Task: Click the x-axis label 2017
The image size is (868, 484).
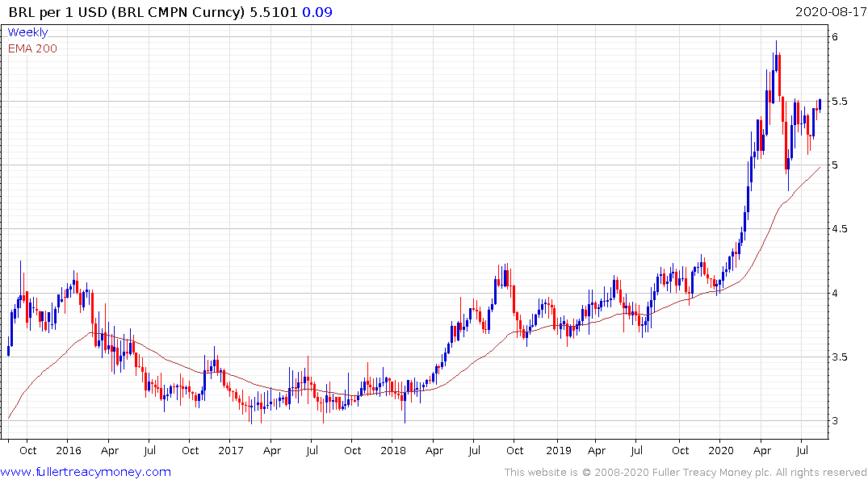Action: click(x=231, y=450)
